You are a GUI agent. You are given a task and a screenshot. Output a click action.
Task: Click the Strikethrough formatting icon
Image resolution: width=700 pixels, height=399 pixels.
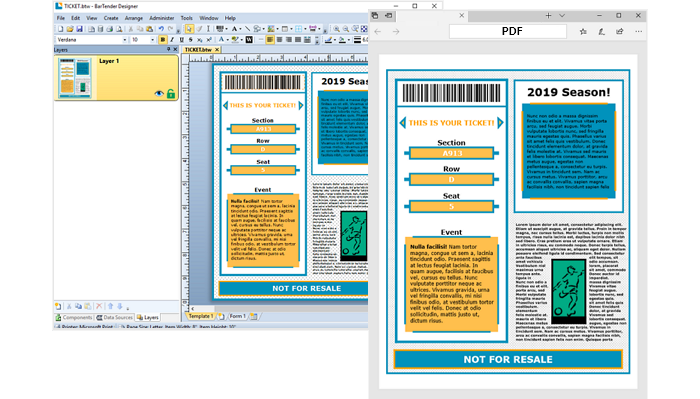(191, 40)
